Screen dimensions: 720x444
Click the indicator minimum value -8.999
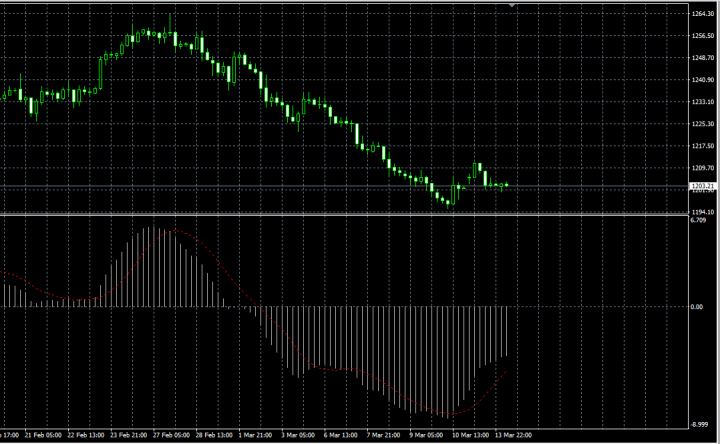coord(698,424)
